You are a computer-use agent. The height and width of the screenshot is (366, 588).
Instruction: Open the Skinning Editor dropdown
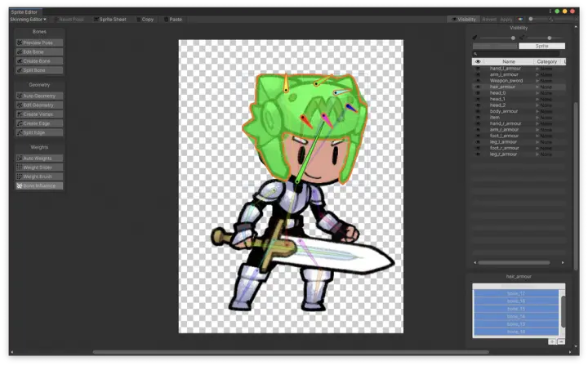click(x=28, y=19)
